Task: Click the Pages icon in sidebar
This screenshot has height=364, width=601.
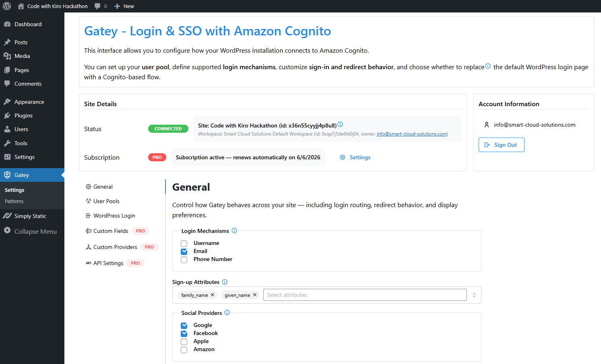Action: pyautogui.click(x=7, y=70)
